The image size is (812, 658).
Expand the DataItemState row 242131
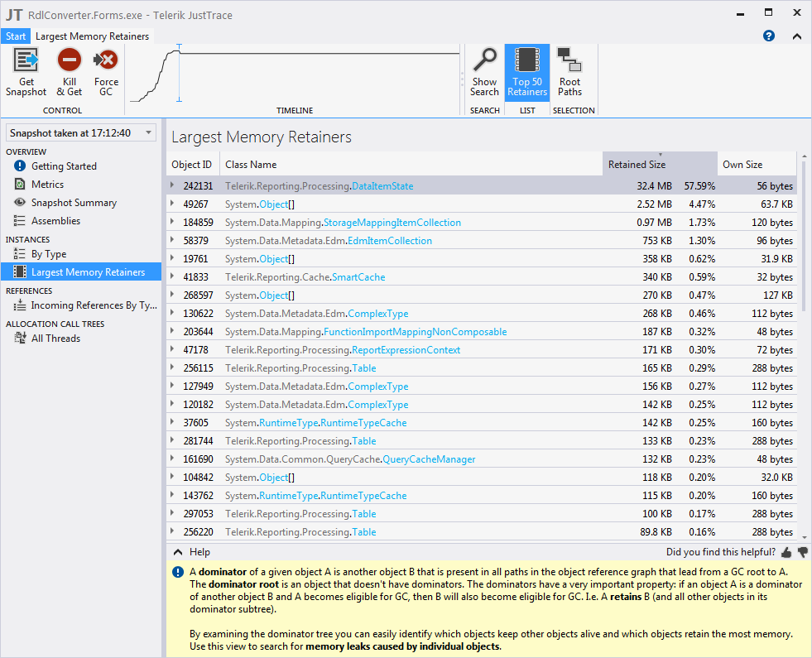172,186
